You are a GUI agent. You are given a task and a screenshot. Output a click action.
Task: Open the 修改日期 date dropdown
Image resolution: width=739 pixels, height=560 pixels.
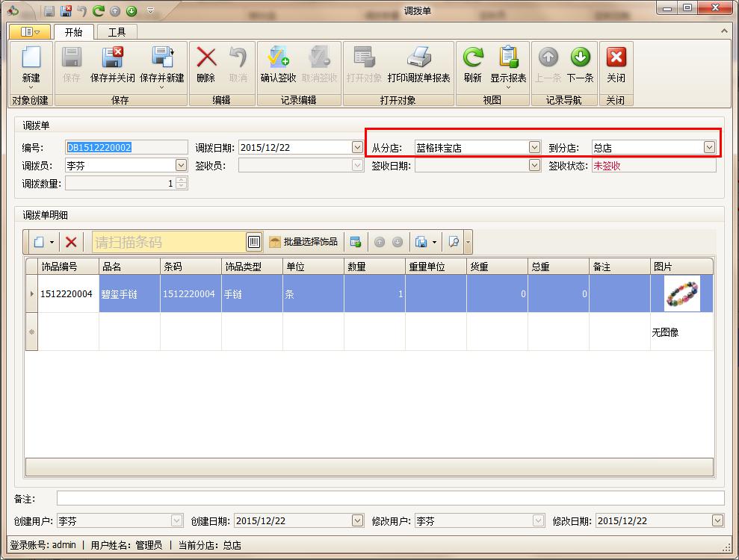(x=717, y=520)
